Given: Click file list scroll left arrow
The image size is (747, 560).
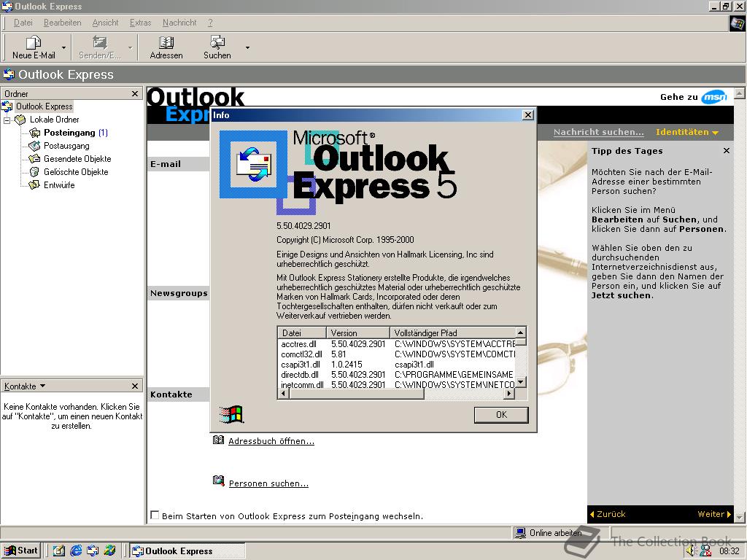Looking at the screenshot, I should [284, 393].
